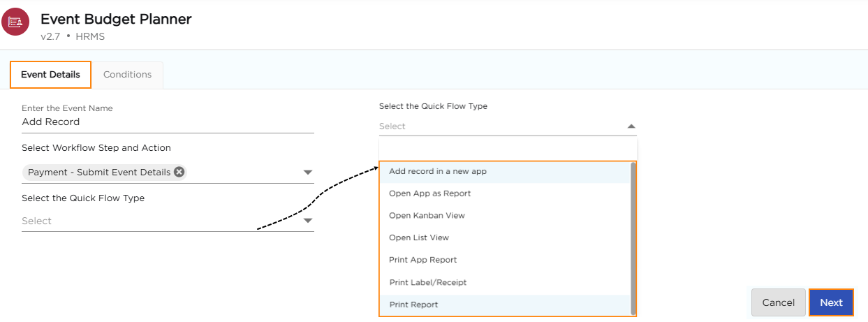
Task: Click the dropdown list vertical scrollbar
Action: (x=633, y=237)
